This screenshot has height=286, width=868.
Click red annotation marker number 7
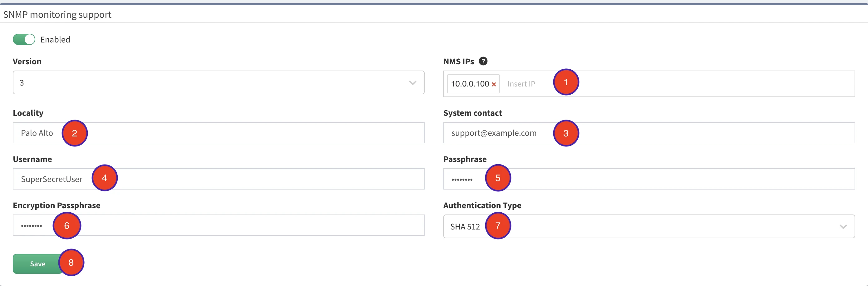tap(498, 226)
